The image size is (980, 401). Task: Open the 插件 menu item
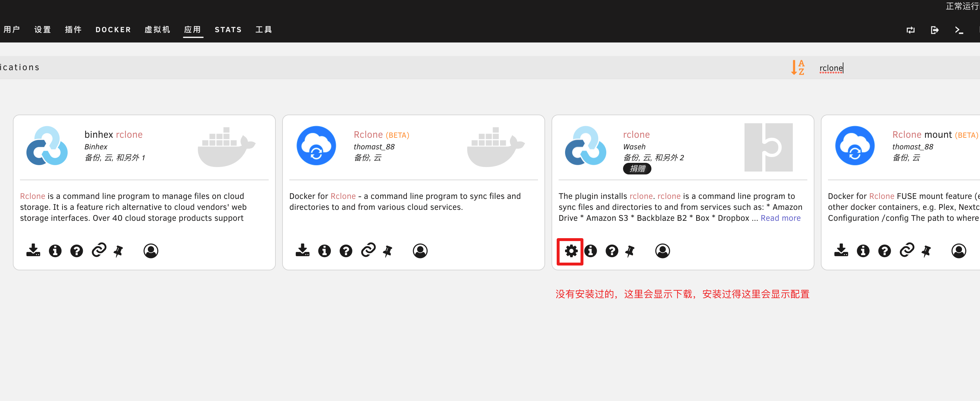point(73,30)
